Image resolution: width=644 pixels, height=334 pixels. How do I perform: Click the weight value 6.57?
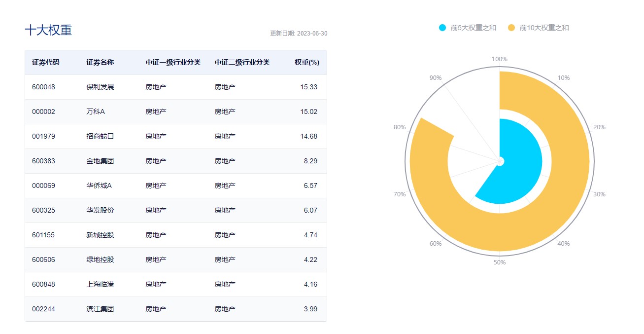(310, 186)
